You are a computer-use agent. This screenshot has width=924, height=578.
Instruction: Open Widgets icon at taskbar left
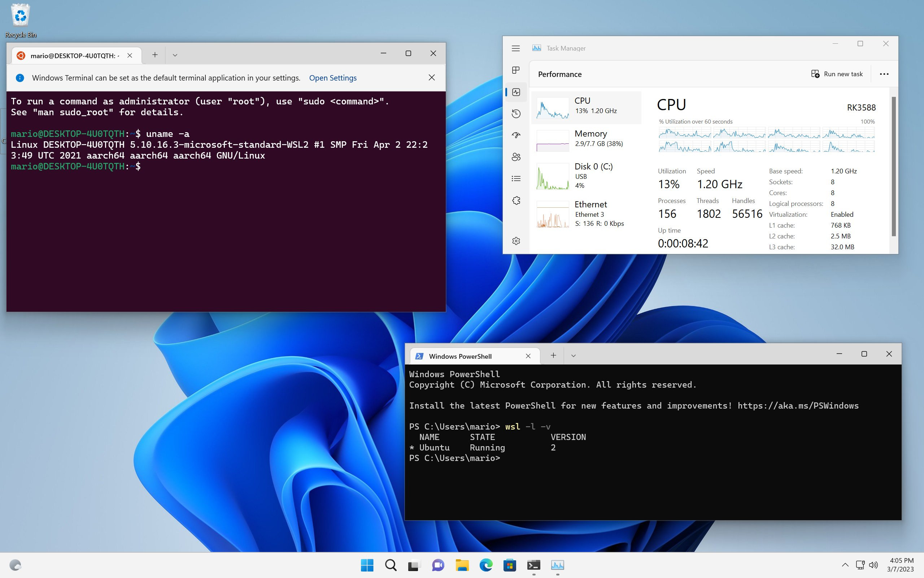tap(15, 565)
